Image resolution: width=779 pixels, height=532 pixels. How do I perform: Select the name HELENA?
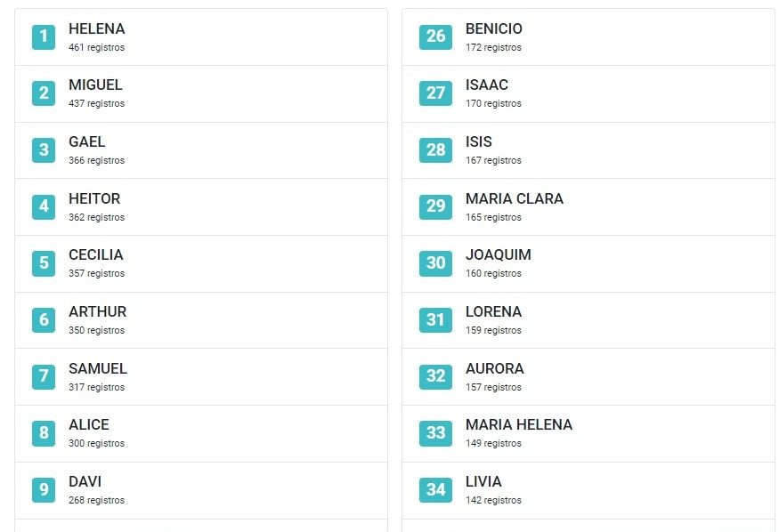click(x=96, y=28)
